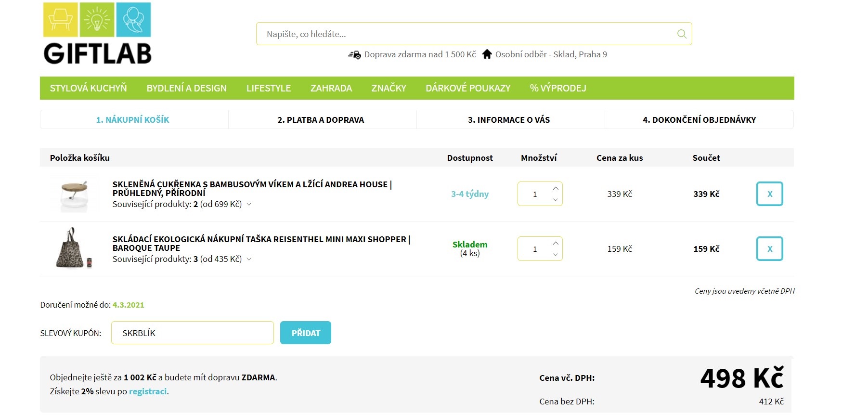Go to step 3. Informace o vás
The image size is (868, 415).
pos(510,119)
